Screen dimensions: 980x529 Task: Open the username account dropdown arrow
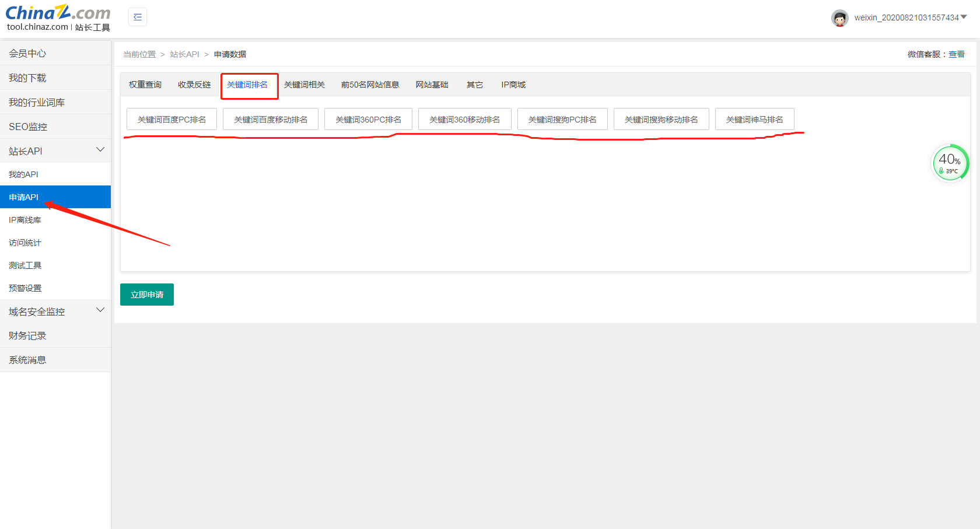(x=964, y=17)
